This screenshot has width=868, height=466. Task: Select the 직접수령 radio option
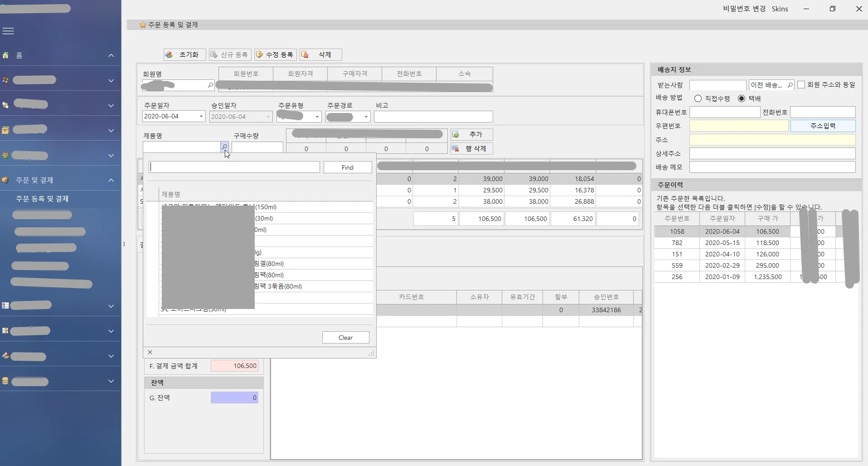coord(698,98)
